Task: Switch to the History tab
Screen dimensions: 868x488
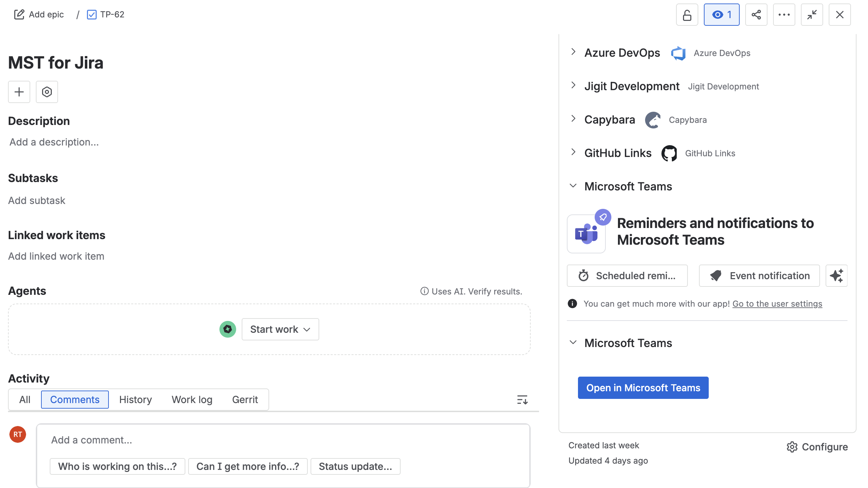Action: [136, 400]
